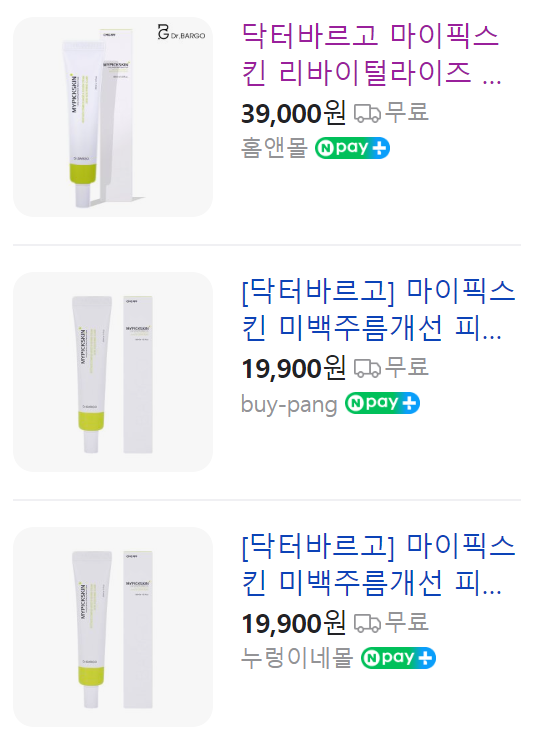540x729 pixels.
Task: Click the delivery truck icon beside the 39,000원 price
Action: [367, 113]
